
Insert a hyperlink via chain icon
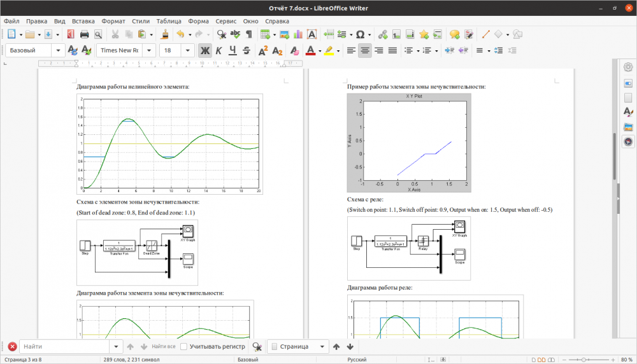(383, 34)
